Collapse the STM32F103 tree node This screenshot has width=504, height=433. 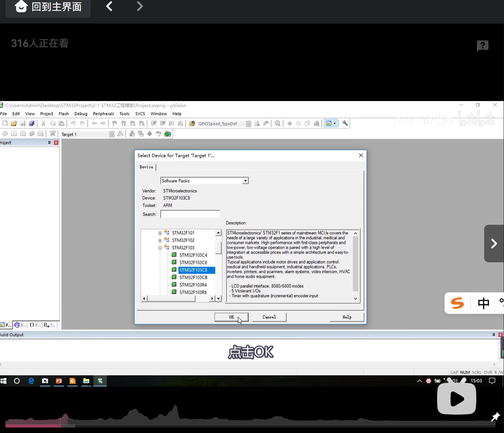click(x=160, y=248)
